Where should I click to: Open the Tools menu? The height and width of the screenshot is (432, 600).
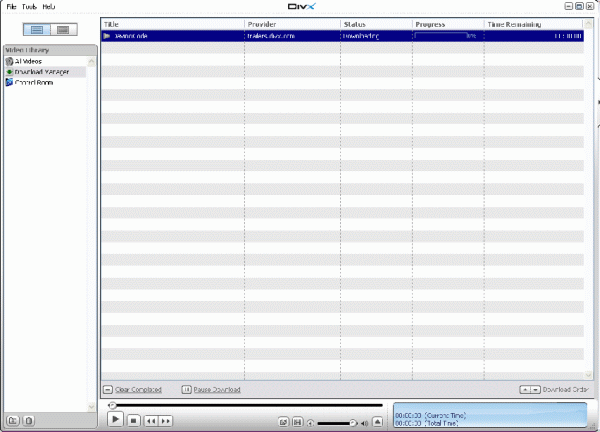[29, 7]
